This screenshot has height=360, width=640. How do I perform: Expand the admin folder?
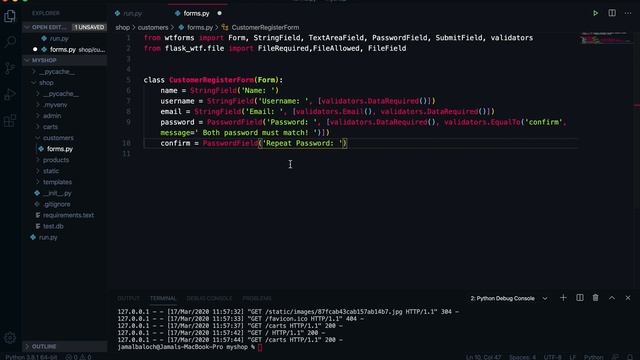[52, 116]
